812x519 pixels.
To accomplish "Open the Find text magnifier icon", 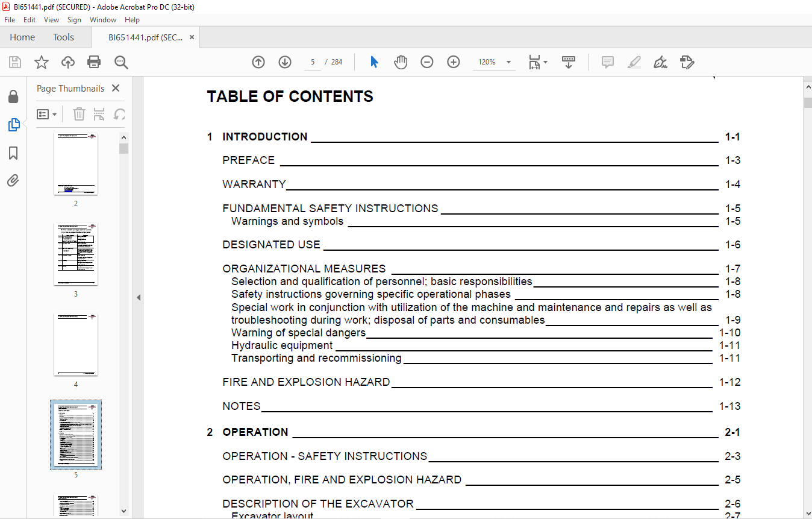I will point(121,62).
